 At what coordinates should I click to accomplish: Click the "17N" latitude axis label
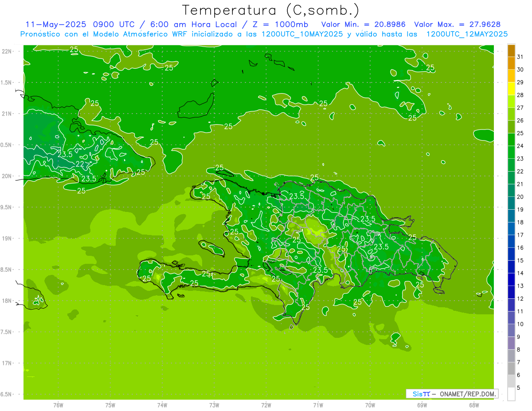click(x=8, y=363)
